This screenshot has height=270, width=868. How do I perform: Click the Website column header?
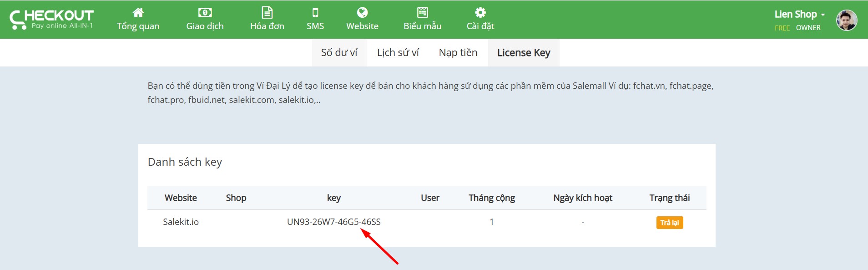181,198
